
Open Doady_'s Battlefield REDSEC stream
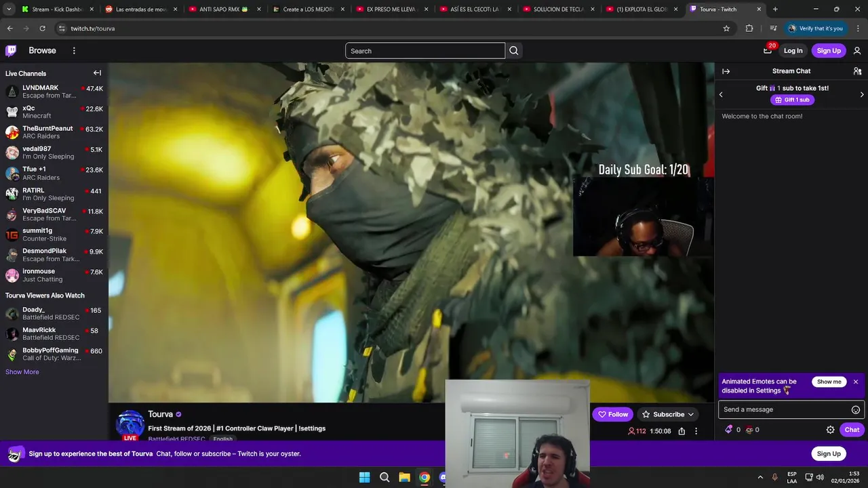coord(54,314)
